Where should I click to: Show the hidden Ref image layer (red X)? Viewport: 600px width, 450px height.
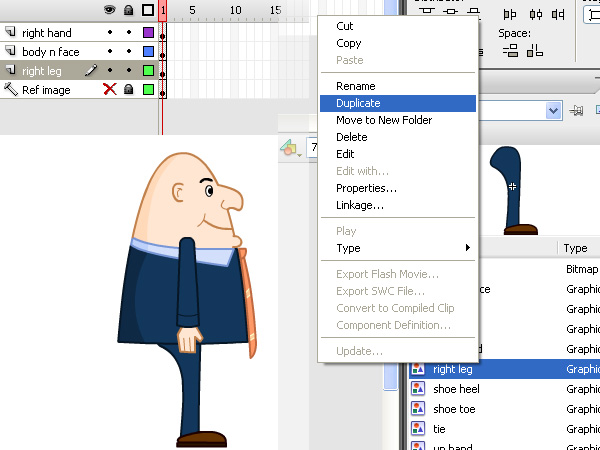pos(110,90)
